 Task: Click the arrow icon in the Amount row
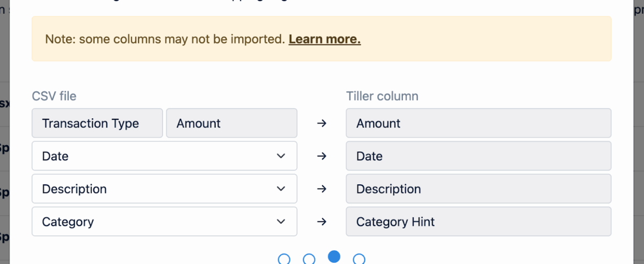(x=322, y=123)
